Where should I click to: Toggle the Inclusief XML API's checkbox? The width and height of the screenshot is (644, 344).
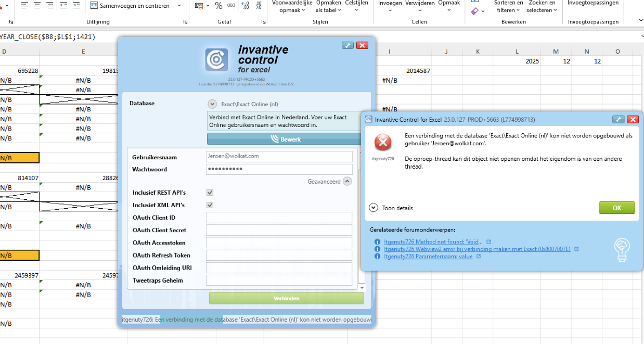click(x=210, y=205)
